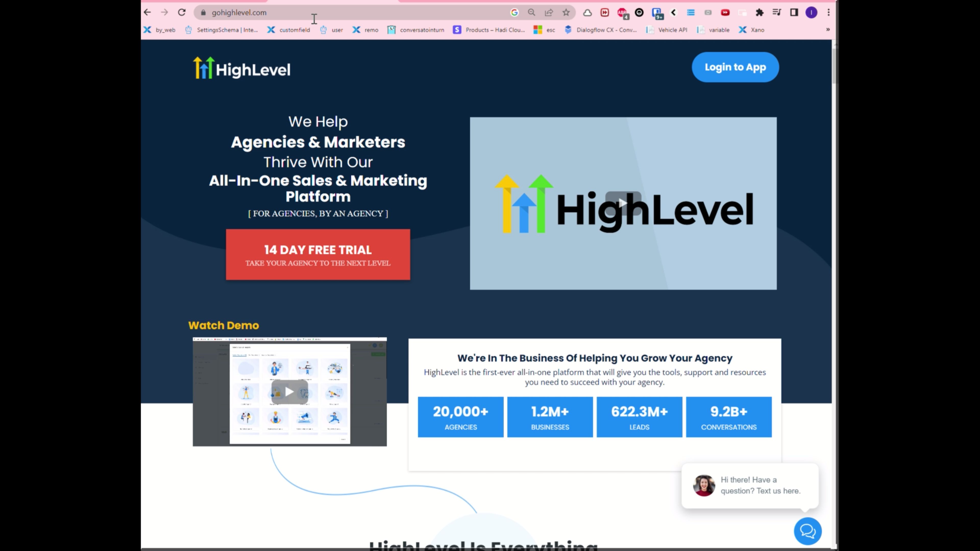This screenshot has width=980, height=551.
Task: Click the page reload icon
Action: [x=181, y=12]
